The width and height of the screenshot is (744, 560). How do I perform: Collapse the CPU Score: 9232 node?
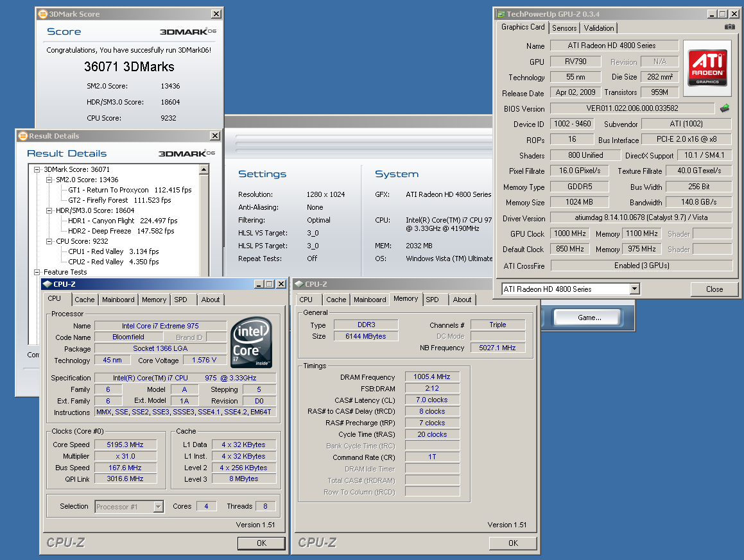pos(49,241)
